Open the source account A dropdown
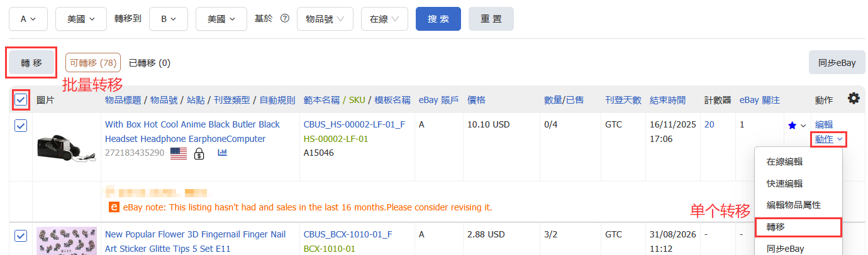The image size is (868, 255). [x=29, y=19]
